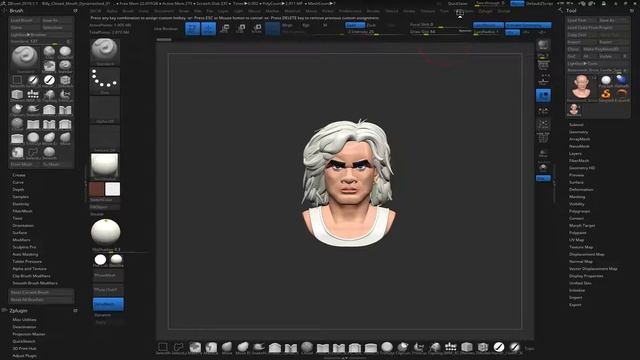The width and height of the screenshot is (640, 360).
Task: Pick the SelectRect brush in Brush palette
Action: coord(17,81)
